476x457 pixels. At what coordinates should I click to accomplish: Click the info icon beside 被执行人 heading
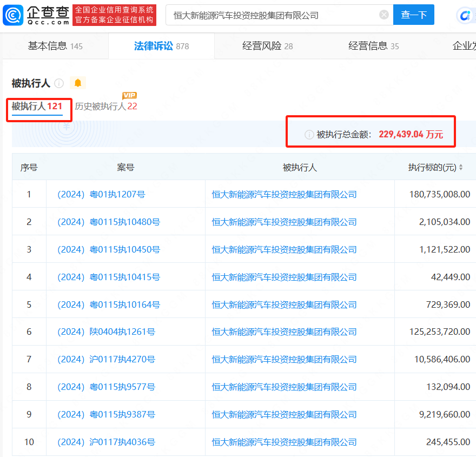tap(59, 83)
